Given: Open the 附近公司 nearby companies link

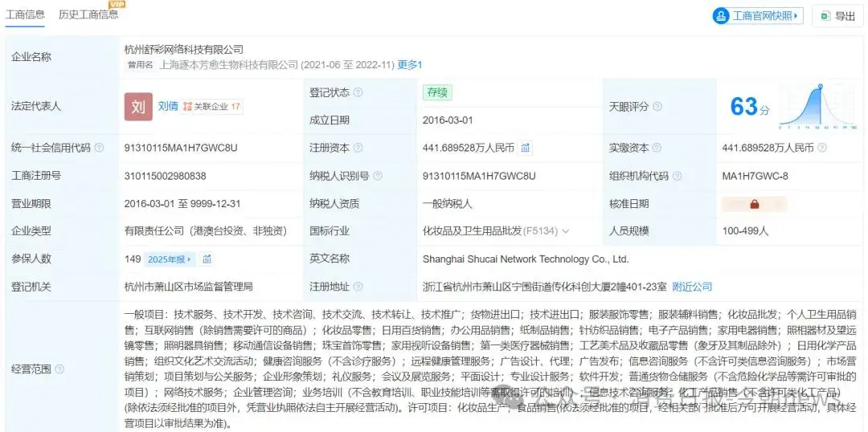Looking at the screenshot, I should click(692, 287).
